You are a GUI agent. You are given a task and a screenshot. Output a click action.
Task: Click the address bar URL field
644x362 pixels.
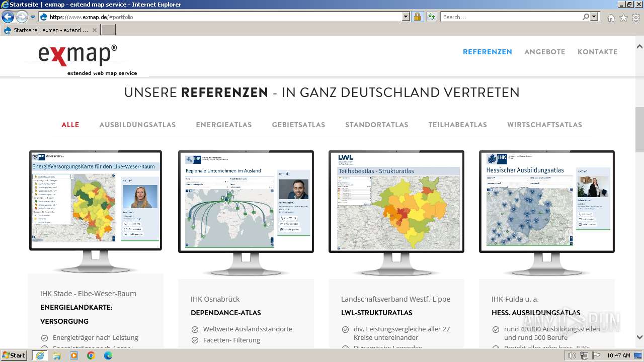pyautogui.click(x=224, y=17)
